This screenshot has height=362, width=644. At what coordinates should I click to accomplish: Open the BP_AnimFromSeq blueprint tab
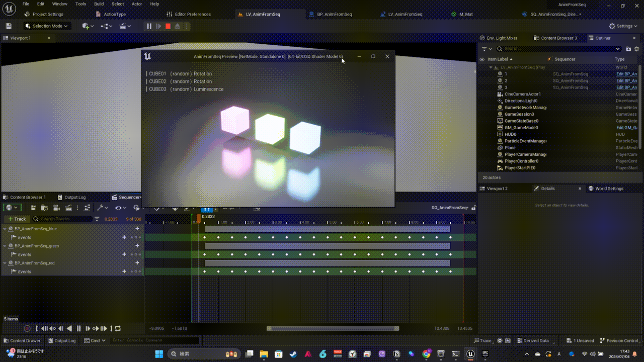point(331,14)
